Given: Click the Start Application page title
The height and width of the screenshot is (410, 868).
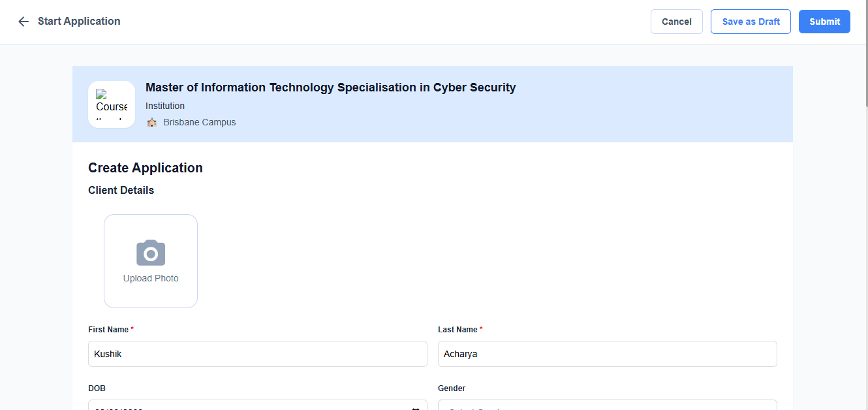Looking at the screenshot, I should 79,22.
